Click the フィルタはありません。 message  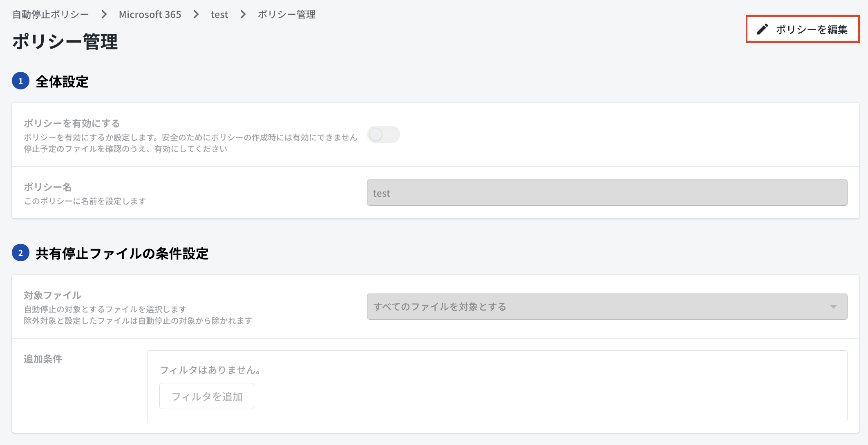pyautogui.click(x=210, y=370)
